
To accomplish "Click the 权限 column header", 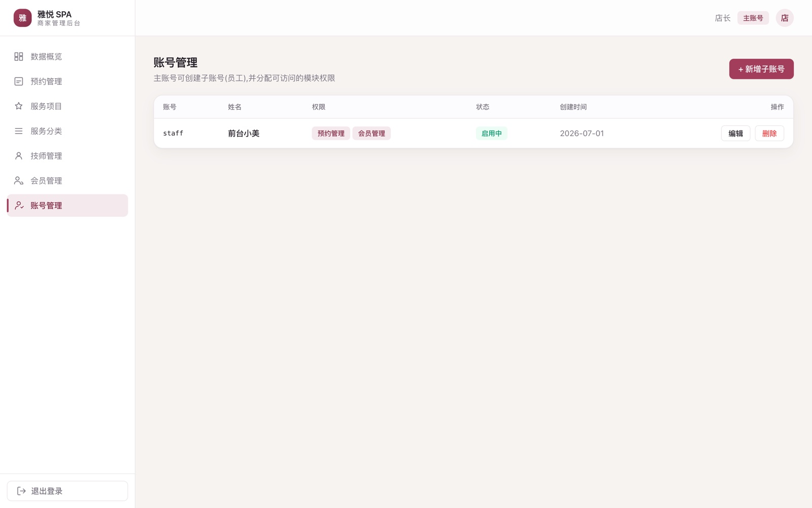I will 319,107.
